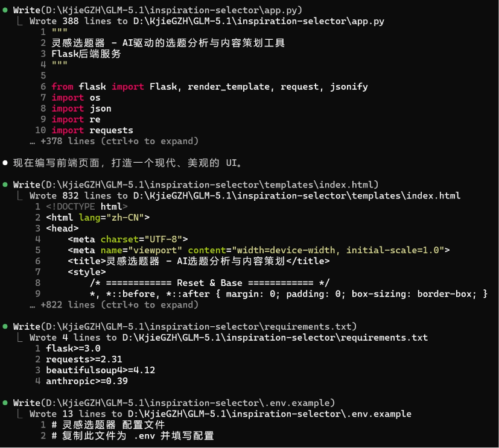
Task: Click the white bullet before 现在编写前端页面
Action: click(x=5, y=163)
